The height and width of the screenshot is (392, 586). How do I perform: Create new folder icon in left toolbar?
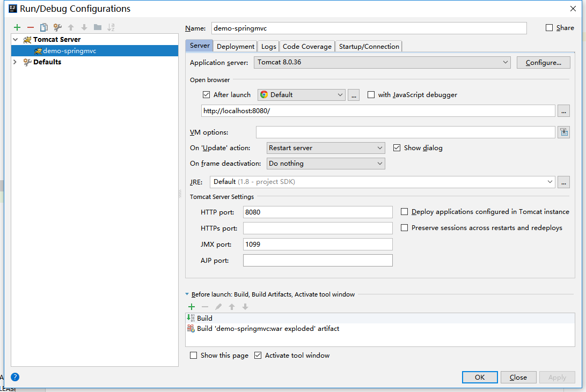98,27
